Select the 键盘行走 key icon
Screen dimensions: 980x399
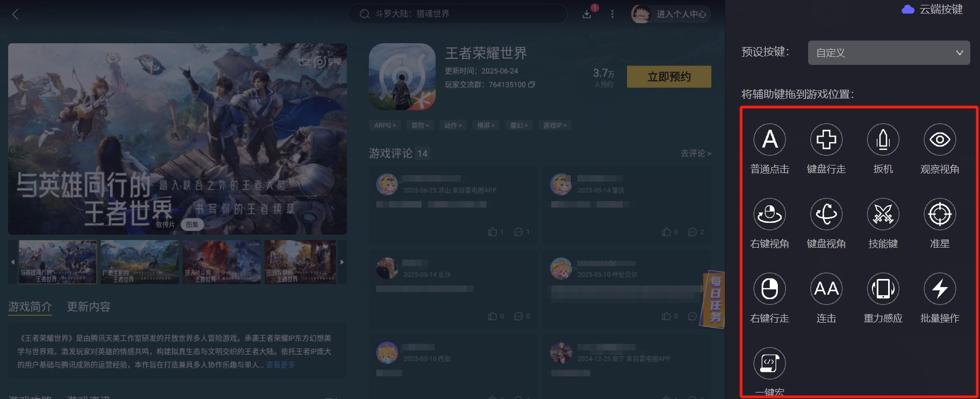click(826, 139)
